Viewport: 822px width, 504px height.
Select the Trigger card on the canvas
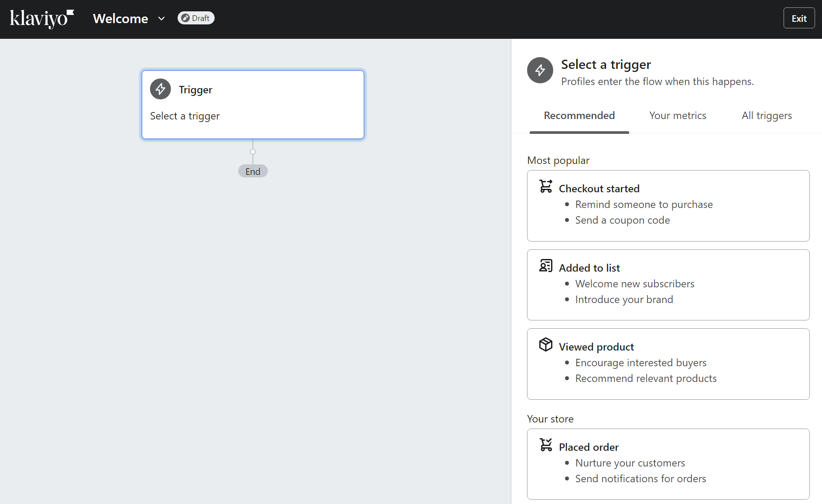[253, 104]
